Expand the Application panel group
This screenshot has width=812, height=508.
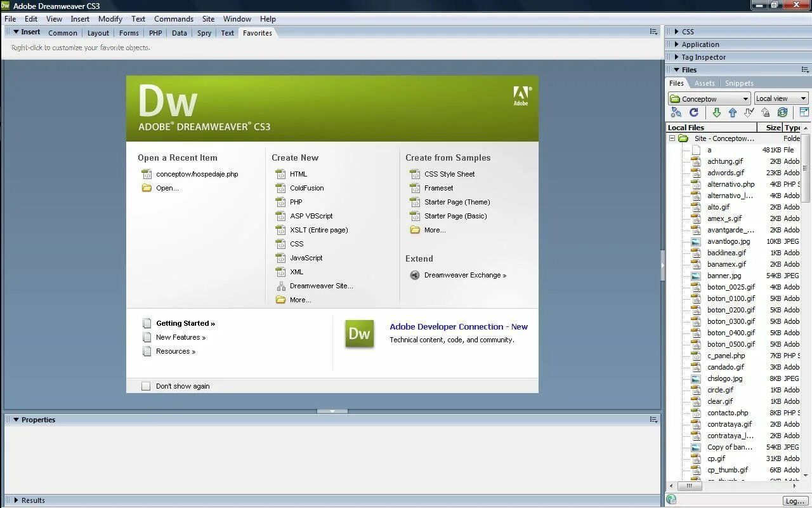point(676,44)
